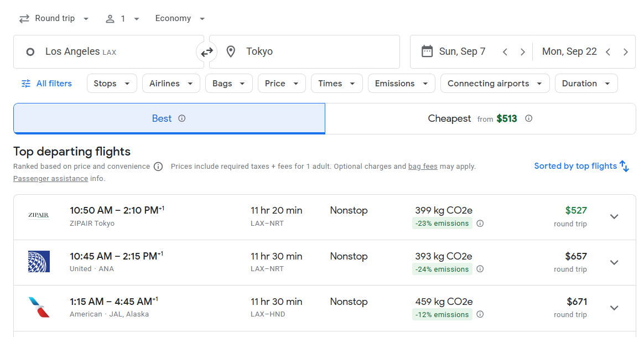Show emissions info for American flight

(x=480, y=315)
